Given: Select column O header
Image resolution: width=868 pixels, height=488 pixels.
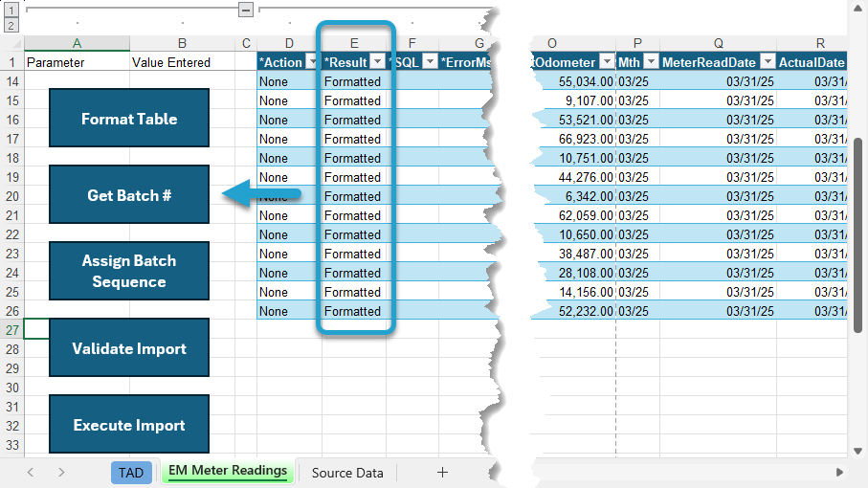Looking at the screenshot, I should tap(574, 43).
